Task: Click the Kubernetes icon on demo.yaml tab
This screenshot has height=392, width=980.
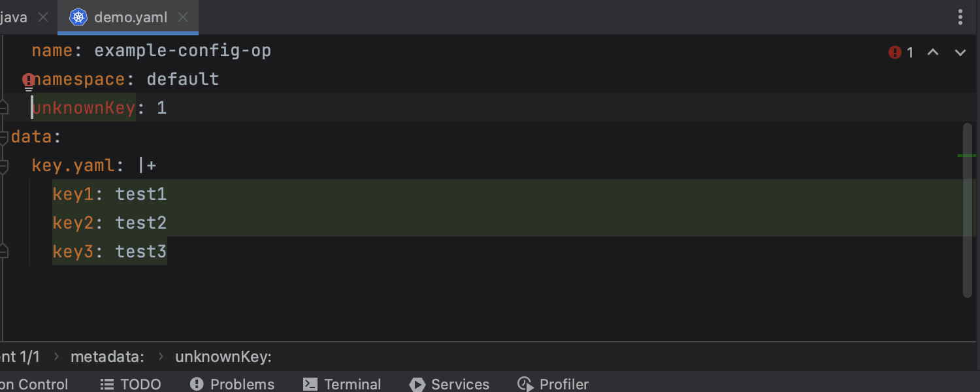Action: [78, 17]
